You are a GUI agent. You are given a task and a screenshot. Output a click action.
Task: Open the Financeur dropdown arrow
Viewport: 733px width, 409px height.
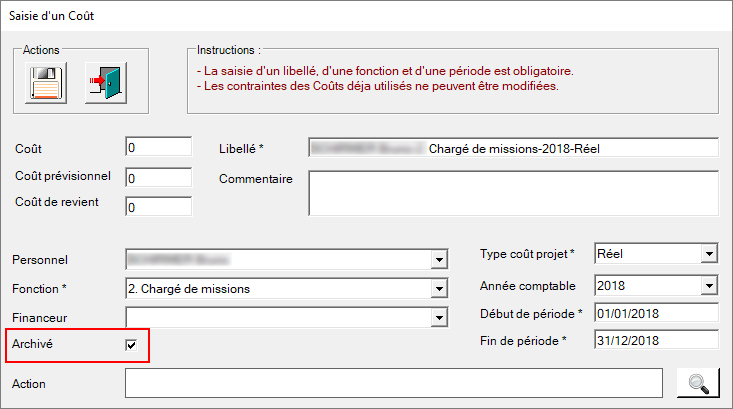click(439, 317)
